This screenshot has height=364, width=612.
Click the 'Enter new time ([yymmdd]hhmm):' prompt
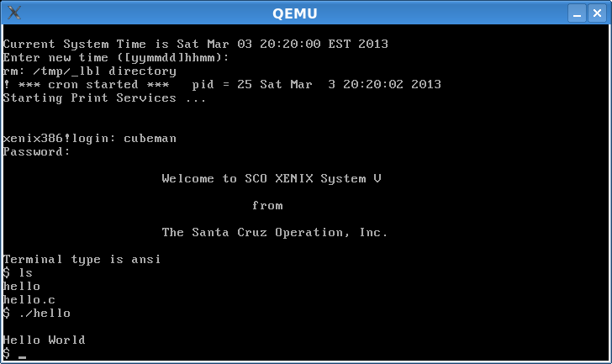tap(116, 58)
